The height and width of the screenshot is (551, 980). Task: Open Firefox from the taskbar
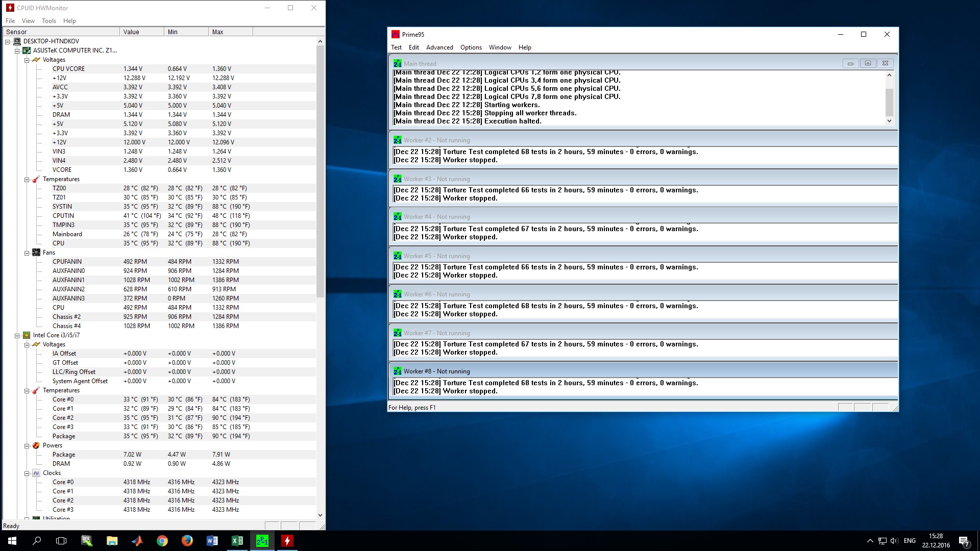(x=187, y=541)
